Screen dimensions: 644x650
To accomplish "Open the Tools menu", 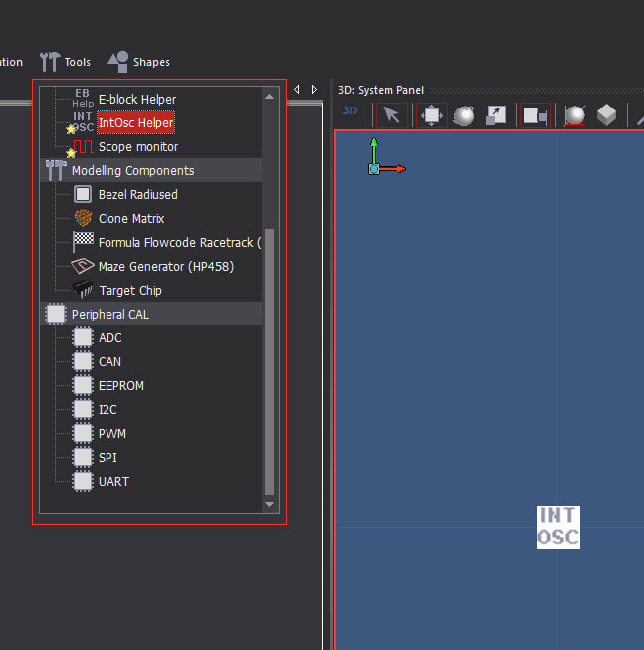I will tap(65, 62).
